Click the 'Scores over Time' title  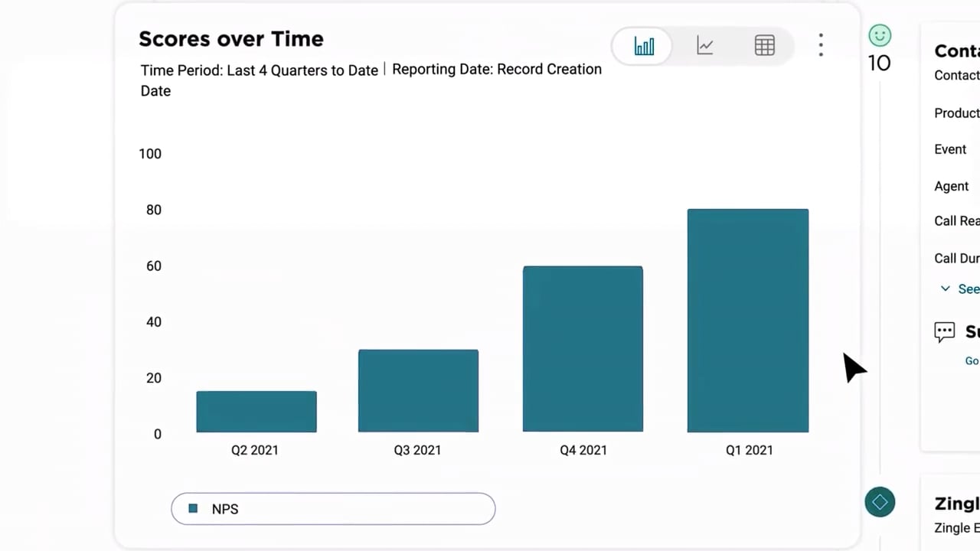point(231,39)
